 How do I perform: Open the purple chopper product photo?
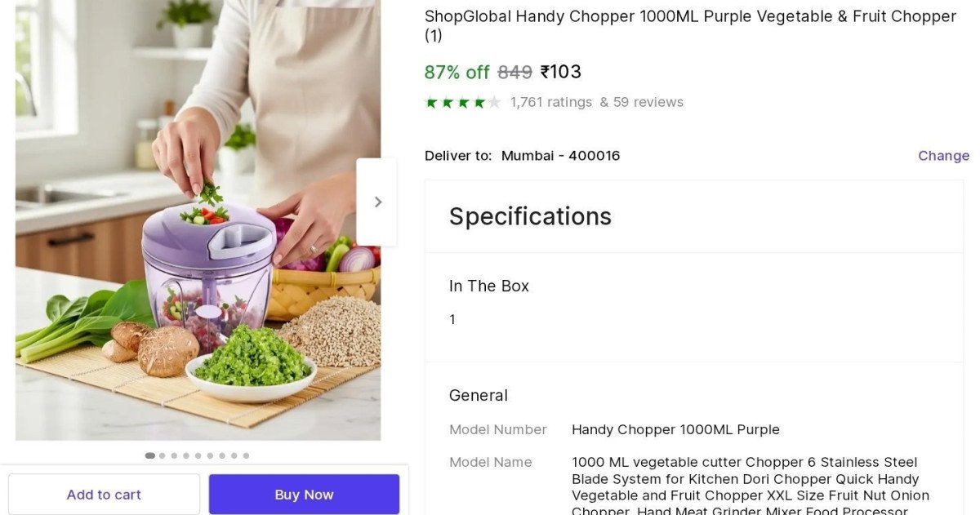click(198, 220)
